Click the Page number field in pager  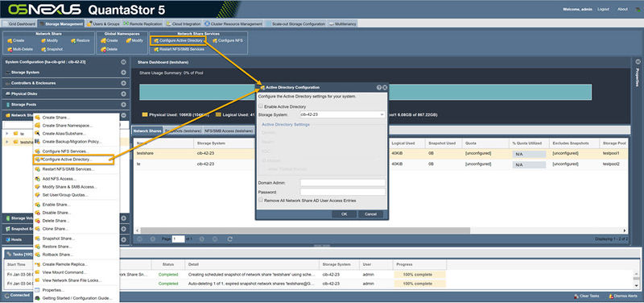pos(178,239)
